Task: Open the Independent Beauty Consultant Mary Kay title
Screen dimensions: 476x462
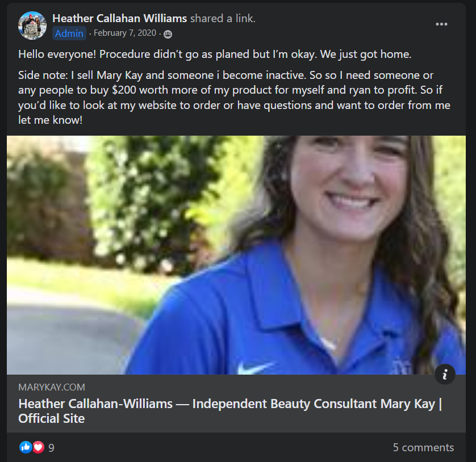Action: click(x=230, y=411)
